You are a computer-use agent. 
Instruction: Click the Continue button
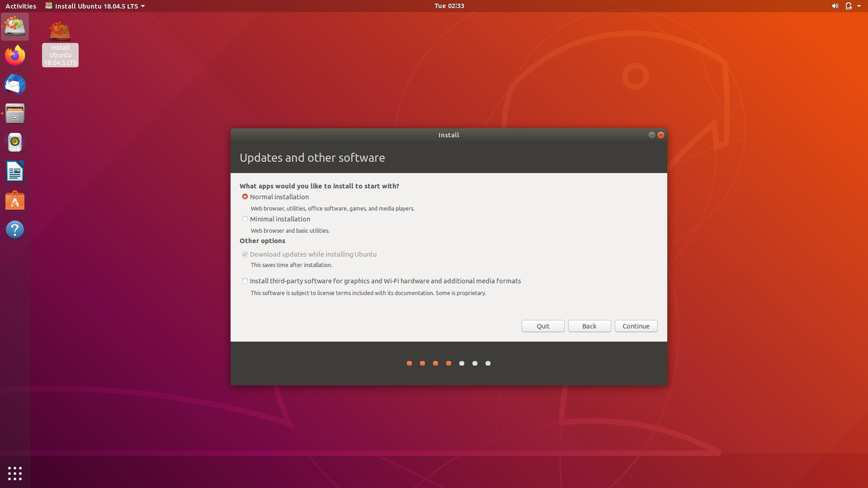(636, 326)
